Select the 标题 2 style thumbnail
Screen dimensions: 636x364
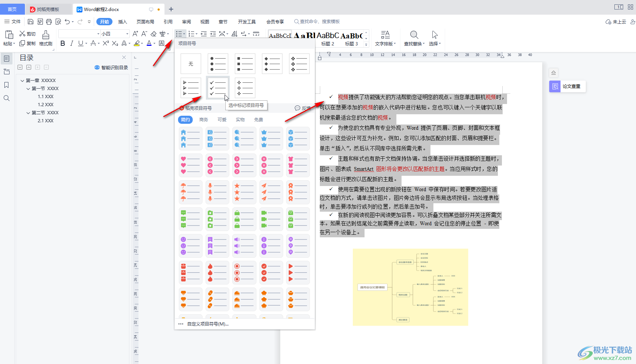point(328,38)
